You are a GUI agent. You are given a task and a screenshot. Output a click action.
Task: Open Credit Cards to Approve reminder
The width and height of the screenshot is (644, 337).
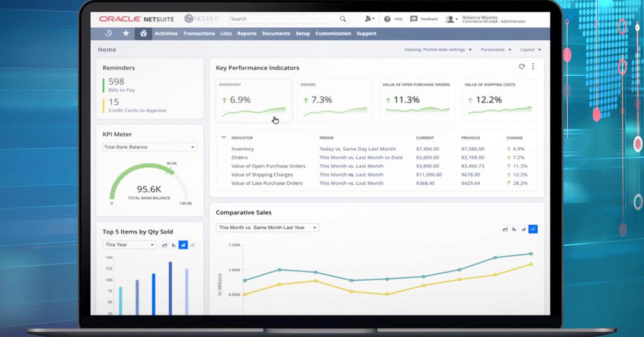tap(137, 111)
